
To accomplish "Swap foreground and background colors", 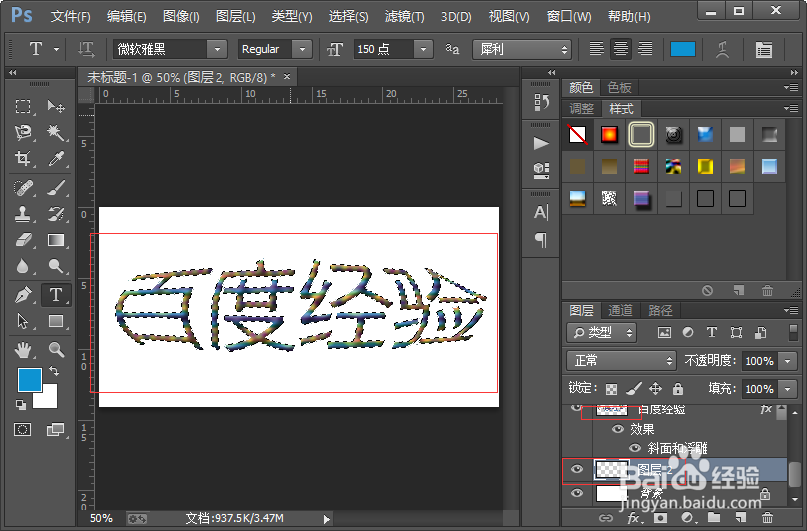I will tap(54, 371).
